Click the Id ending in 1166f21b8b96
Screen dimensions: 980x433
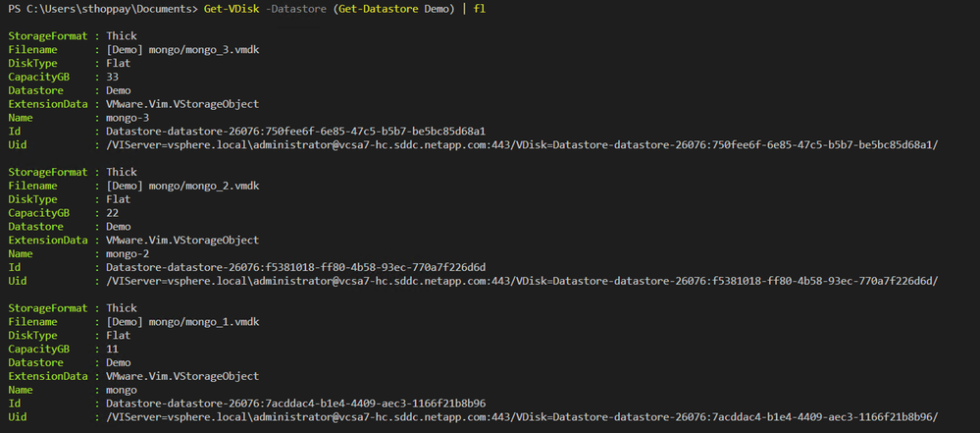296,403
